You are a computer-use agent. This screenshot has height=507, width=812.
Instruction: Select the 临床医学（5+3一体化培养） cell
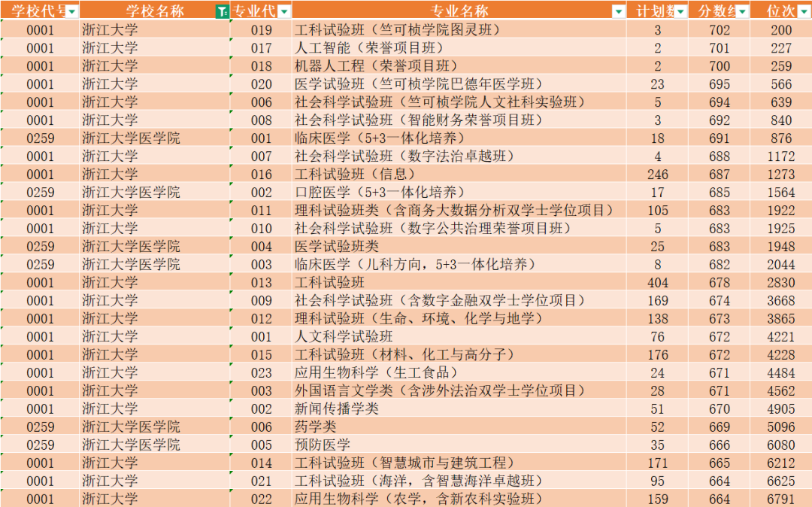tap(380, 138)
